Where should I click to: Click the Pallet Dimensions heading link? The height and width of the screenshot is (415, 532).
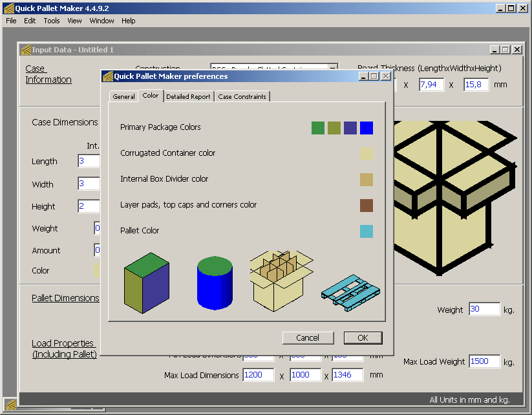[x=65, y=298]
